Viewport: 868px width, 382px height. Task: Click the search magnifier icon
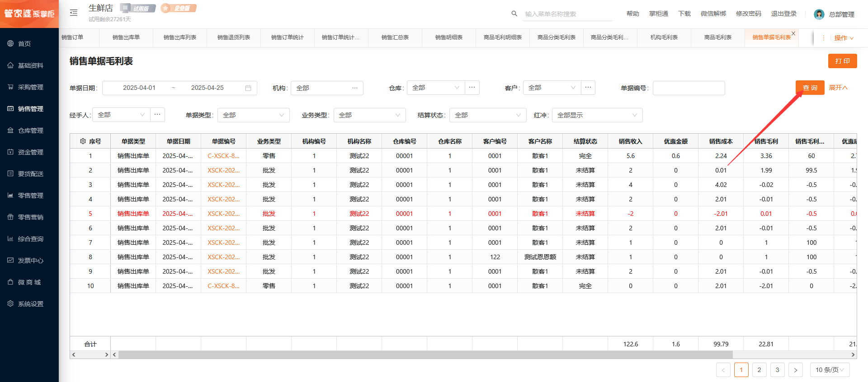pyautogui.click(x=514, y=14)
